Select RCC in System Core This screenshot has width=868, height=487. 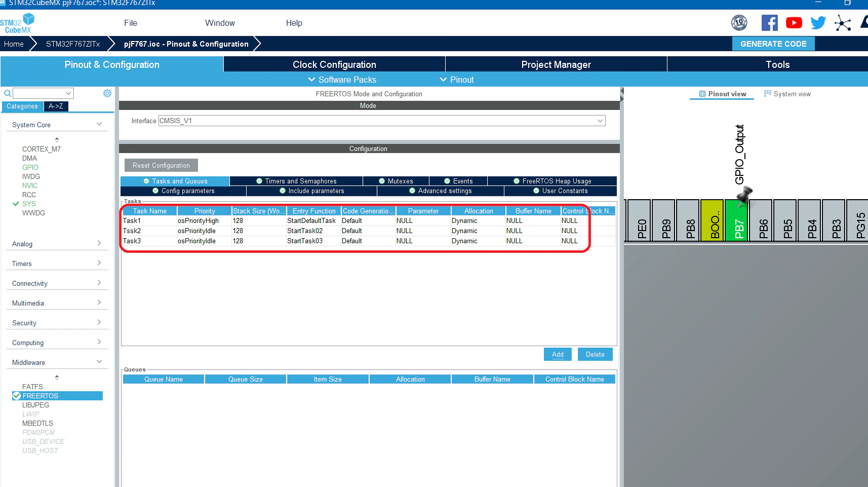click(29, 195)
